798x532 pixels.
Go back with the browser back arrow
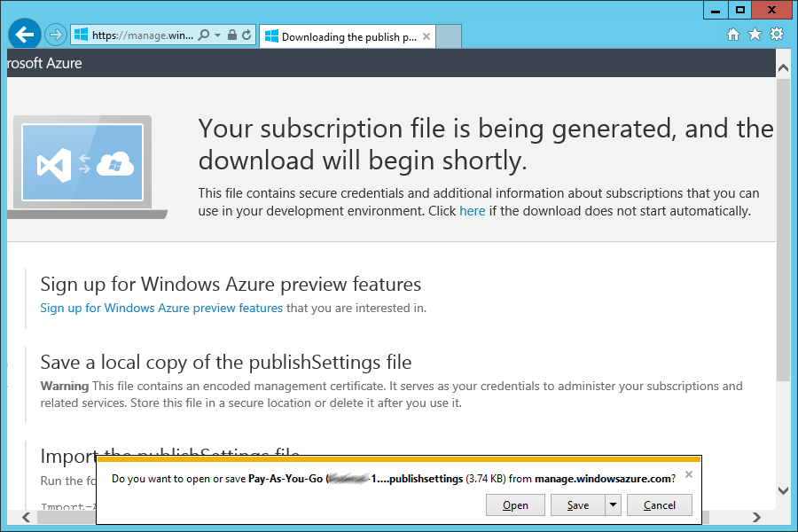point(25,35)
